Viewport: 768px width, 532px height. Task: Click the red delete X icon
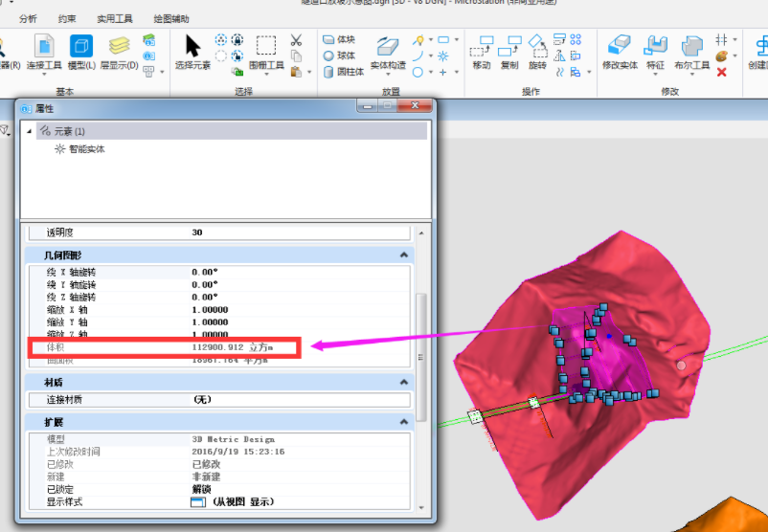pyautogui.click(x=721, y=73)
